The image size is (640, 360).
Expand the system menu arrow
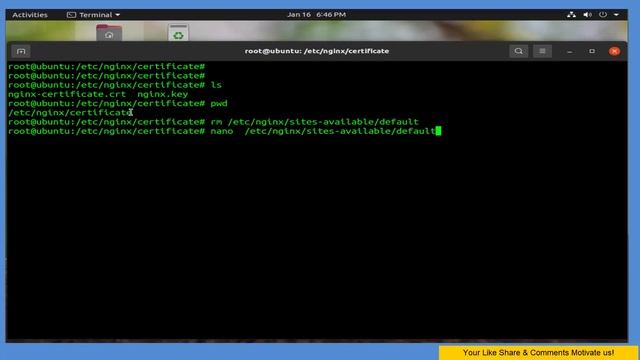point(616,15)
